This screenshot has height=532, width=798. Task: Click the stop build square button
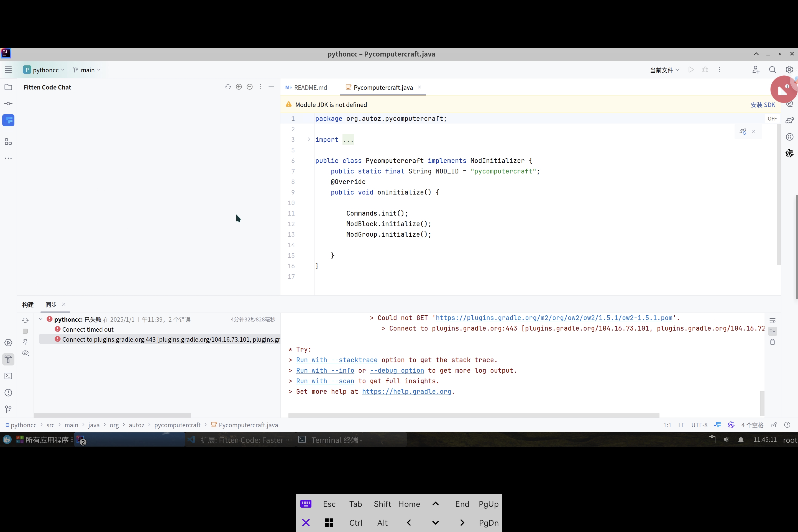25,331
